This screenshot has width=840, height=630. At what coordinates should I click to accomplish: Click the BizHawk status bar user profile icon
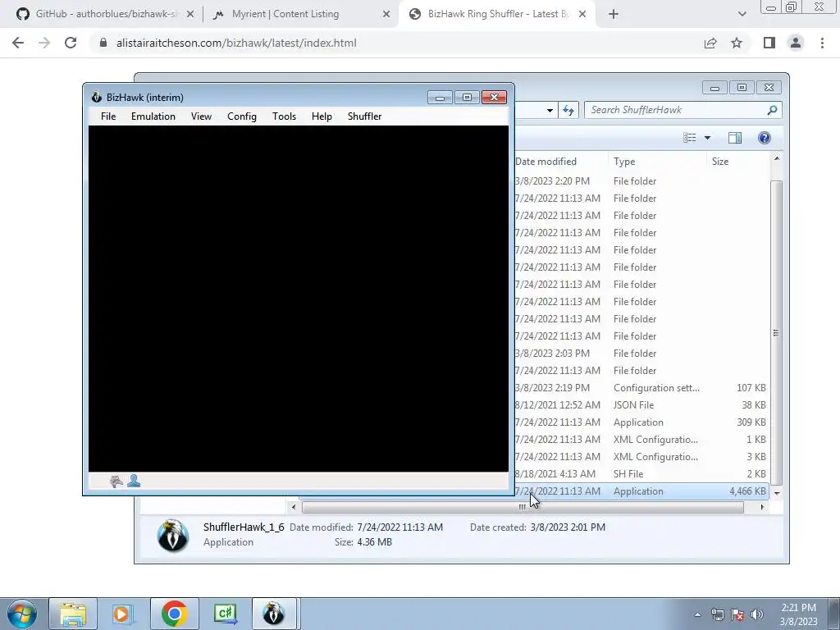coord(134,481)
